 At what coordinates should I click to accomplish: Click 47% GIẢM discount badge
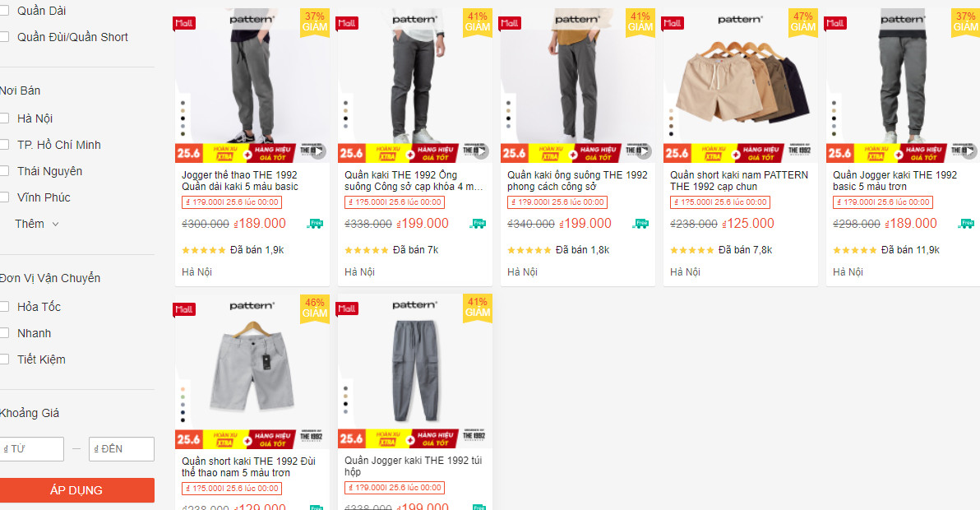coord(803,22)
